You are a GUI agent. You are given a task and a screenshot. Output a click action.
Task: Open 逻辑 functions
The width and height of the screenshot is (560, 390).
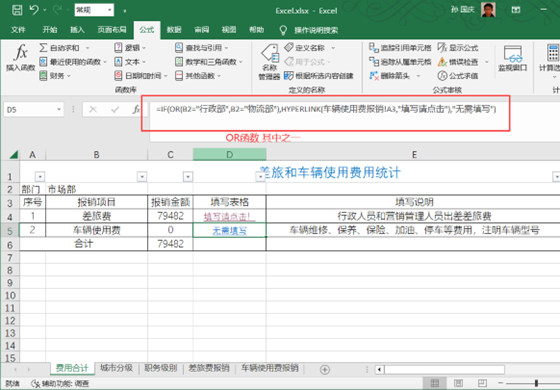(130, 48)
